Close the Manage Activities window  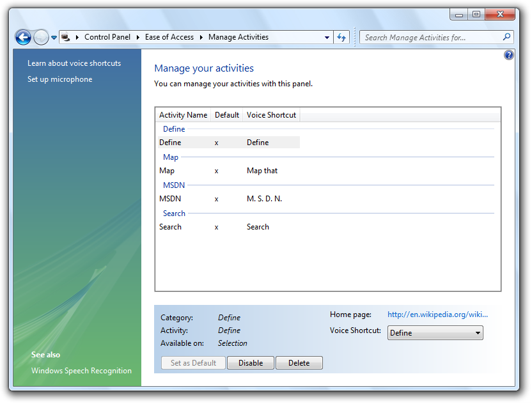tap(500, 14)
